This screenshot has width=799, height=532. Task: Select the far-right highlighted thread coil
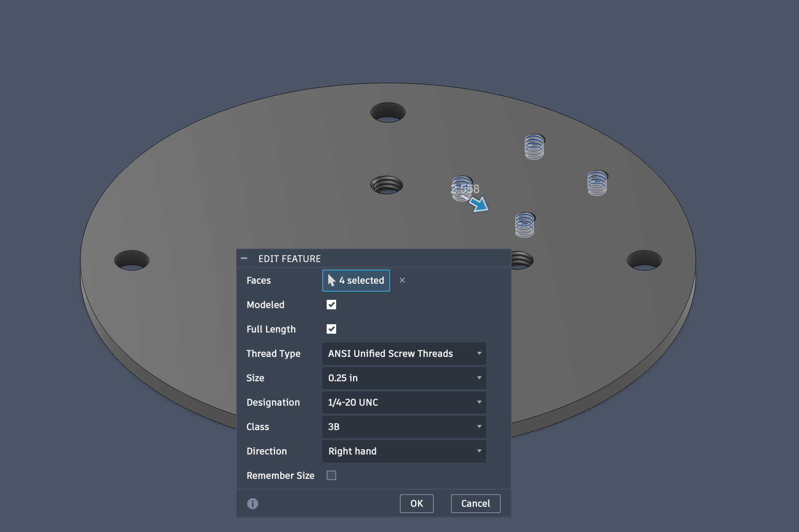pyautogui.click(x=597, y=183)
